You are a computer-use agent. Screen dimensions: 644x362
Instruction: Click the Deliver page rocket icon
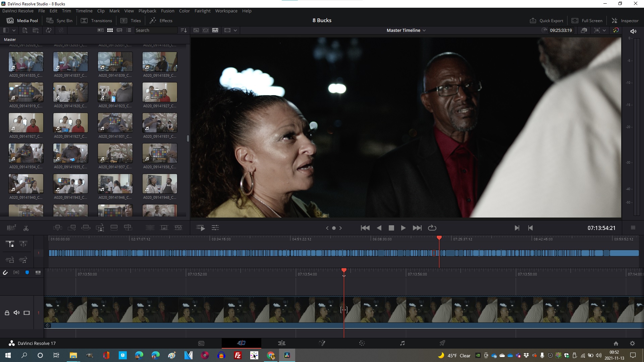(x=442, y=343)
